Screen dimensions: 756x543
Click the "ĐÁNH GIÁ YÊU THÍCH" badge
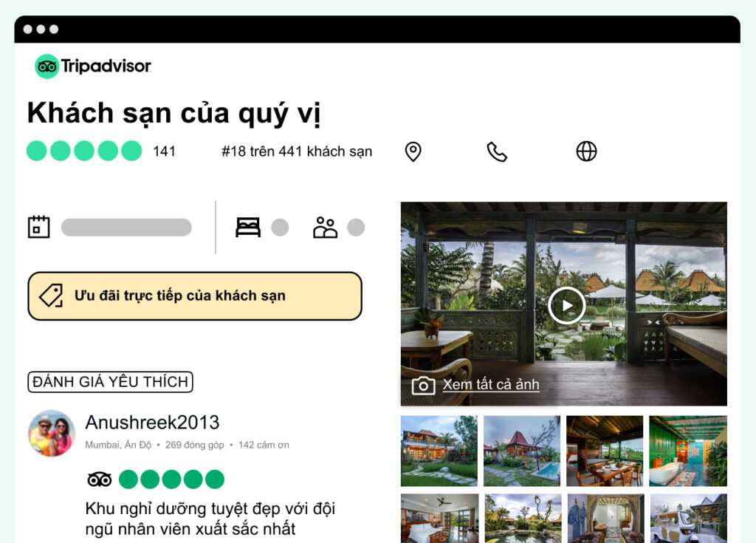[x=111, y=382]
